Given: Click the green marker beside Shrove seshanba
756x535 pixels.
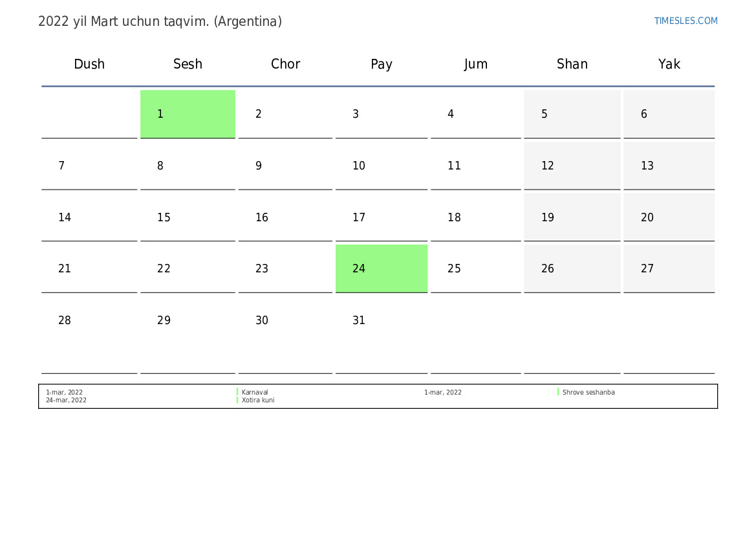Looking at the screenshot, I should point(558,392).
